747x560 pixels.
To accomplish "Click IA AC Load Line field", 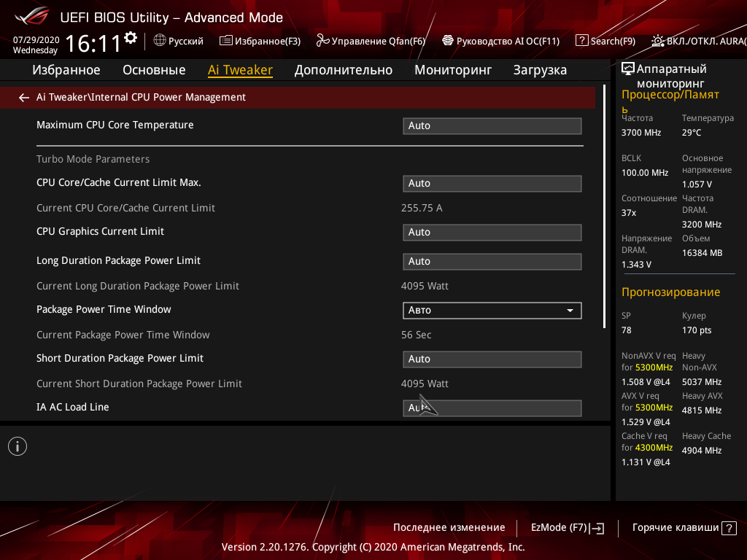I will coord(492,408).
